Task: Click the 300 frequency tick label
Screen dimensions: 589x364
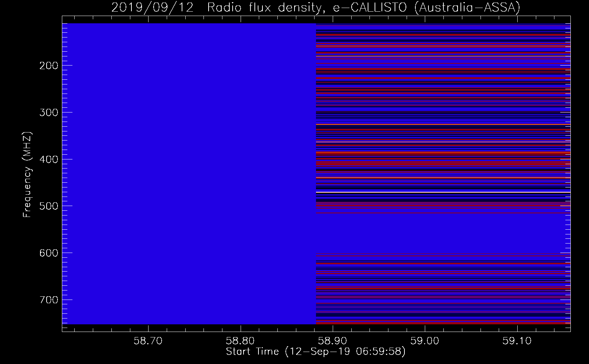Action: (48, 112)
